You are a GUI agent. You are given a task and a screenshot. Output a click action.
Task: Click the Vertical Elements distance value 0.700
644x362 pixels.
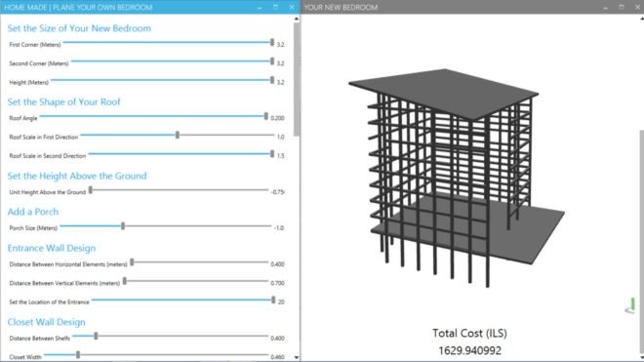pos(277,283)
